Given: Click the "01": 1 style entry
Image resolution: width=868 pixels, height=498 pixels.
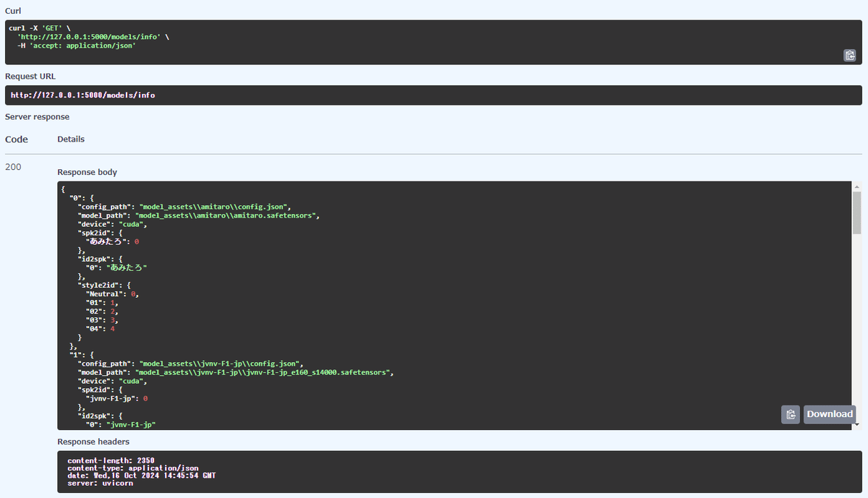Looking at the screenshot, I should [x=101, y=303].
